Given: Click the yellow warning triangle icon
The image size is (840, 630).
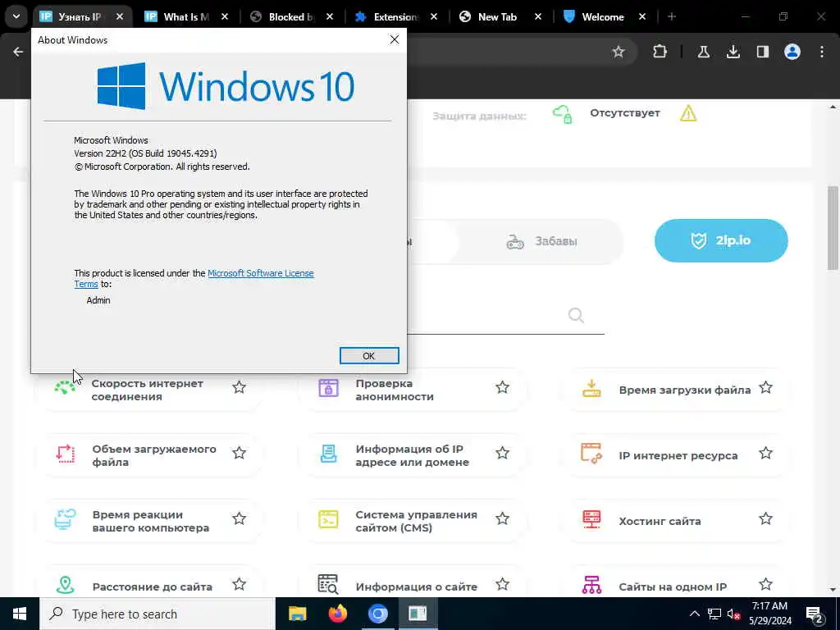Looking at the screenshot, I should point(688,113).
